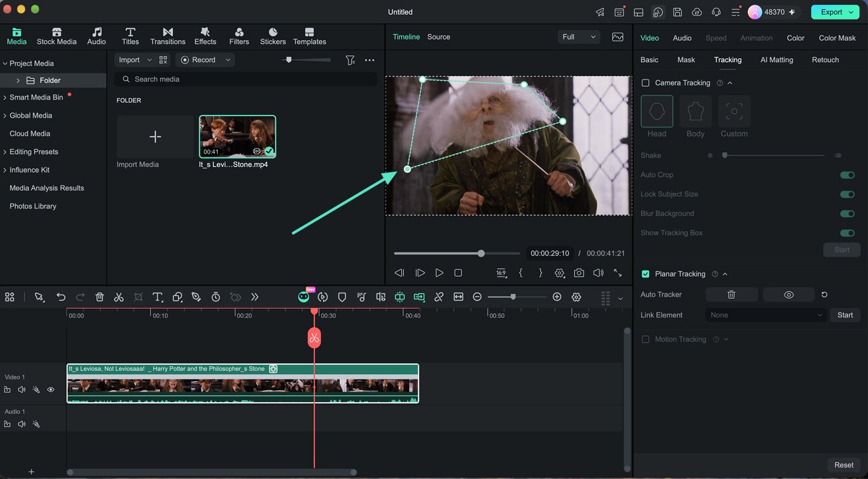The height and width of the screenshot is (479, 868).
Task: Open the Export dropdown arrow
Action: 851,12
